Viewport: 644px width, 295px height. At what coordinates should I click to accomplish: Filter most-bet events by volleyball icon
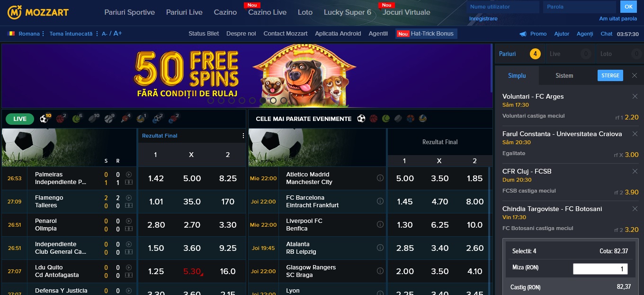tap(422, 119)
